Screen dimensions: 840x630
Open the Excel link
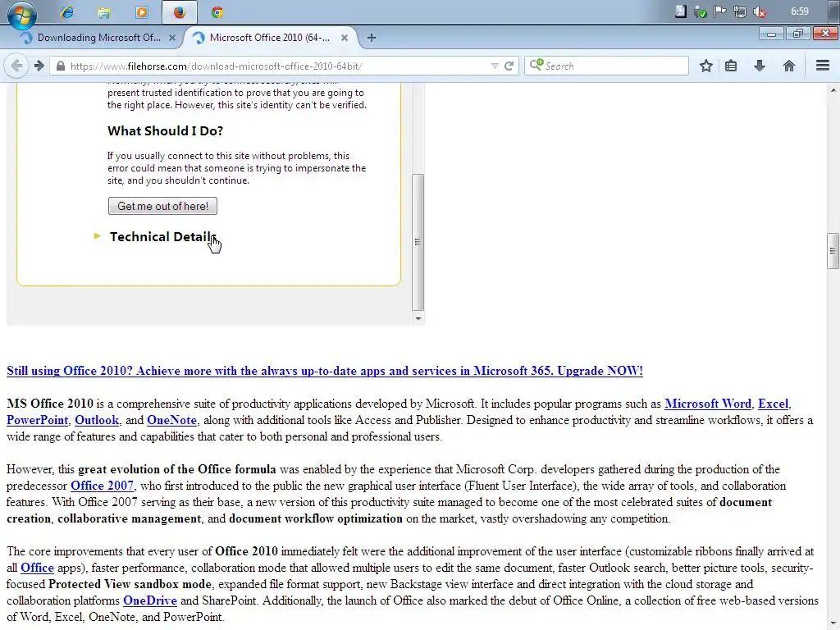pyautogui.click(x=773, y=404)
